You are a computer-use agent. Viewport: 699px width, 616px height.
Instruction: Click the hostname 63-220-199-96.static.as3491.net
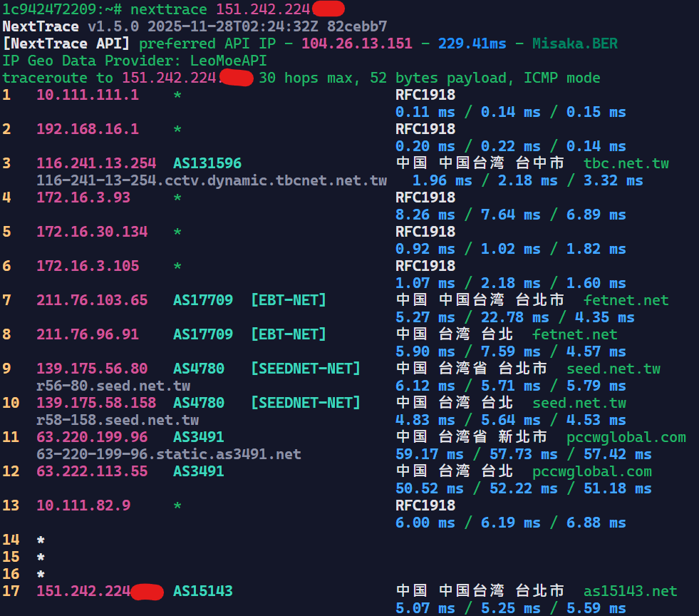coord(168,454)
